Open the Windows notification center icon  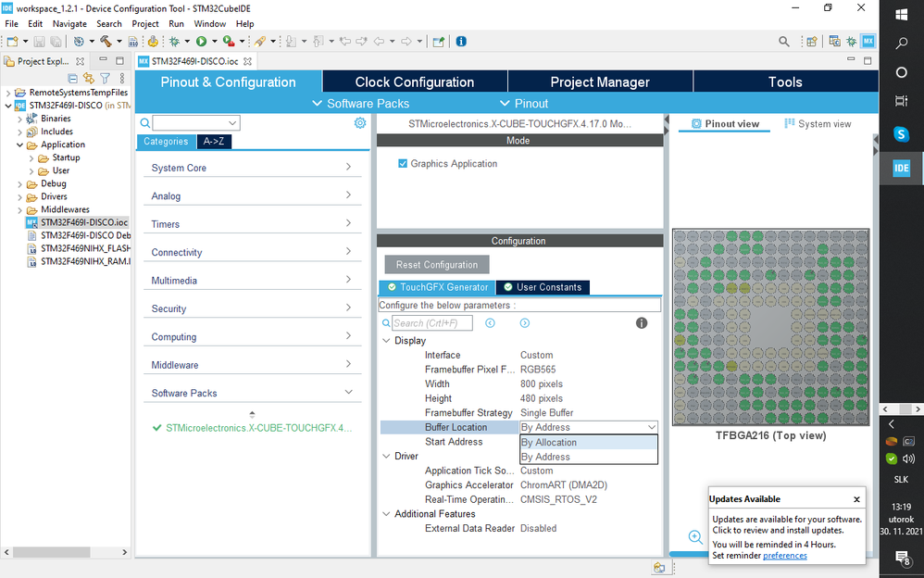coord(902,558)
